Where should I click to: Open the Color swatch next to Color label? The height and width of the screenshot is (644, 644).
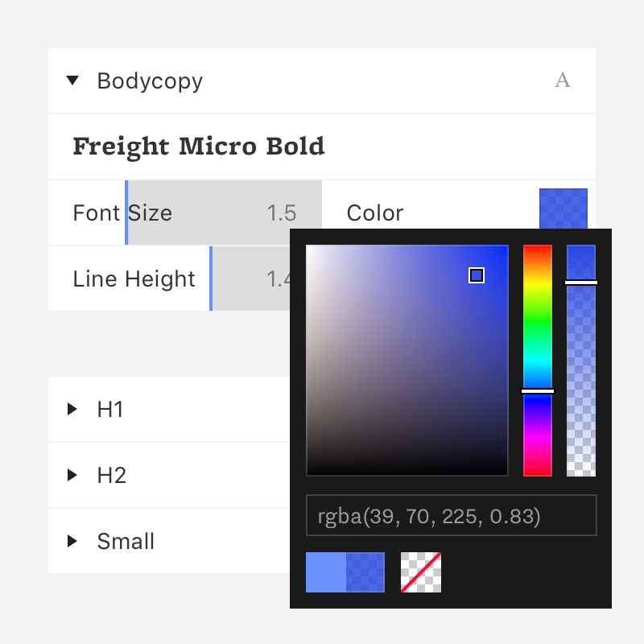click(563, 208)
